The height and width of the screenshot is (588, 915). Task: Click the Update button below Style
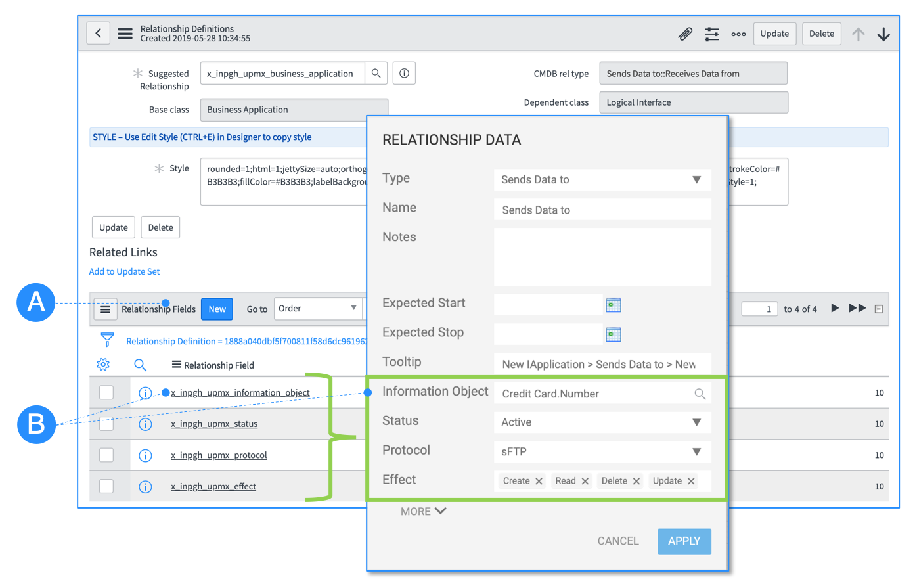pyautogui.click(x=114, y=227)
